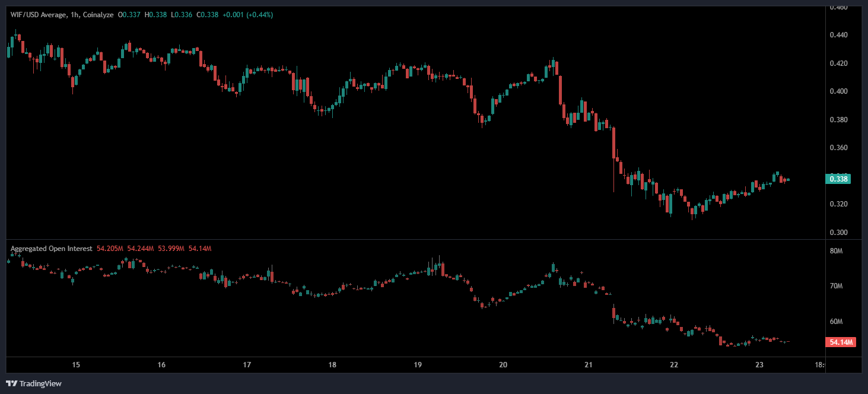Click the 0.400 level on price scale
The width and height of the screenshot is (868, 394).
click(x=838, y=91)
